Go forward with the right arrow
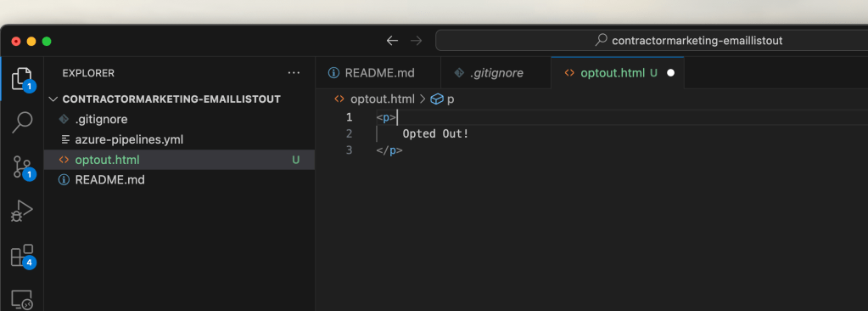The image size is (868, 311). click(417, 41)
